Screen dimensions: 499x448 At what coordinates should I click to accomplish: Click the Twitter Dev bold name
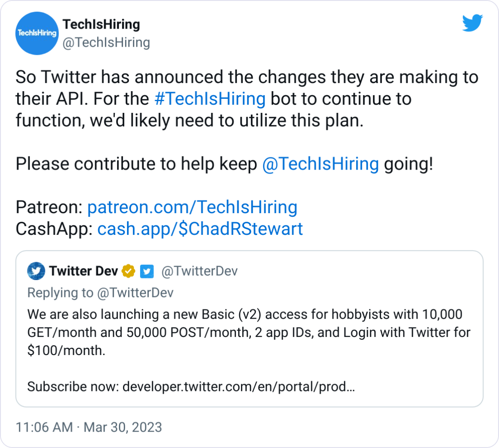[x=83, y=271]
